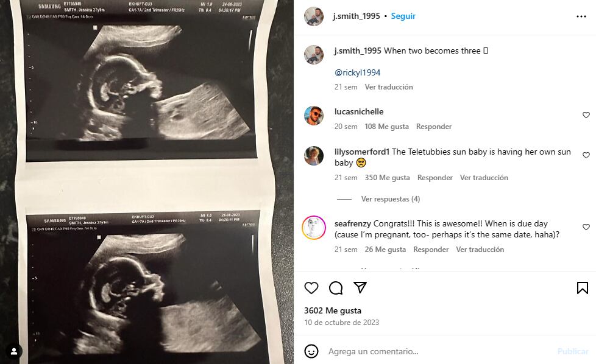Open the three-dot more options menu
The height and width of the screenshot is (364, 596).
pos(581,16)
